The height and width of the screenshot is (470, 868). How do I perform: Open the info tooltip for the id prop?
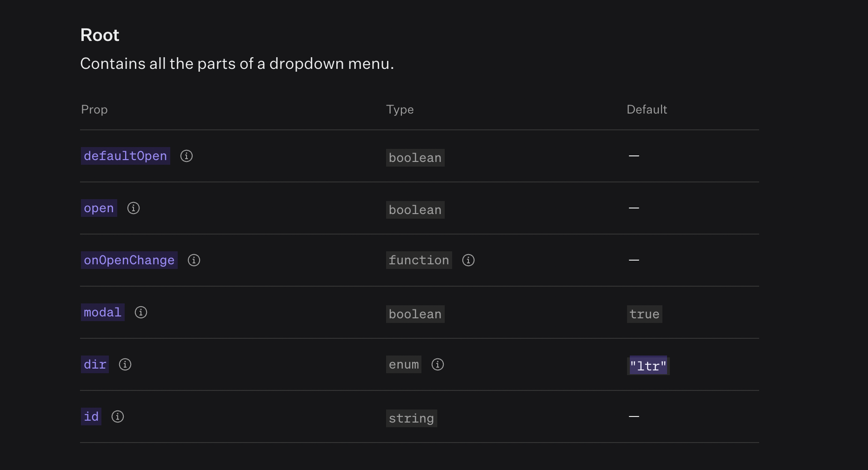click(x=117, y=416)
